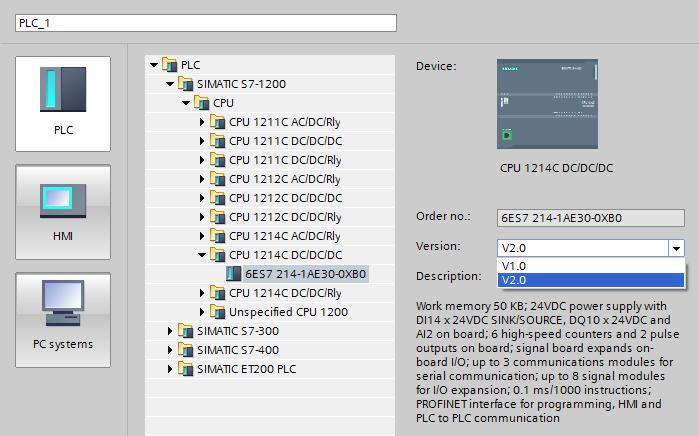Expand CPU 1212C DC/DC/DC

(x=202, y=198)
